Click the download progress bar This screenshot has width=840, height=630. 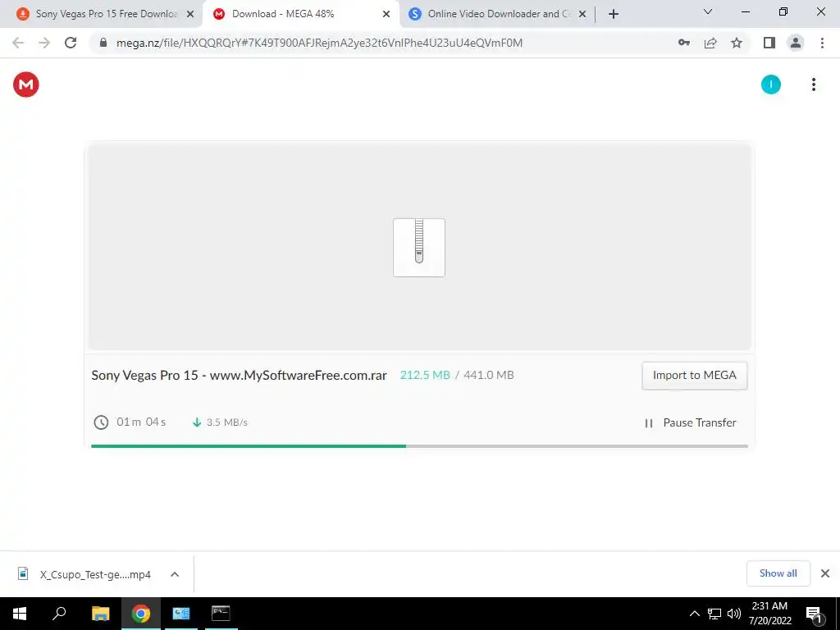coord(419,445)
